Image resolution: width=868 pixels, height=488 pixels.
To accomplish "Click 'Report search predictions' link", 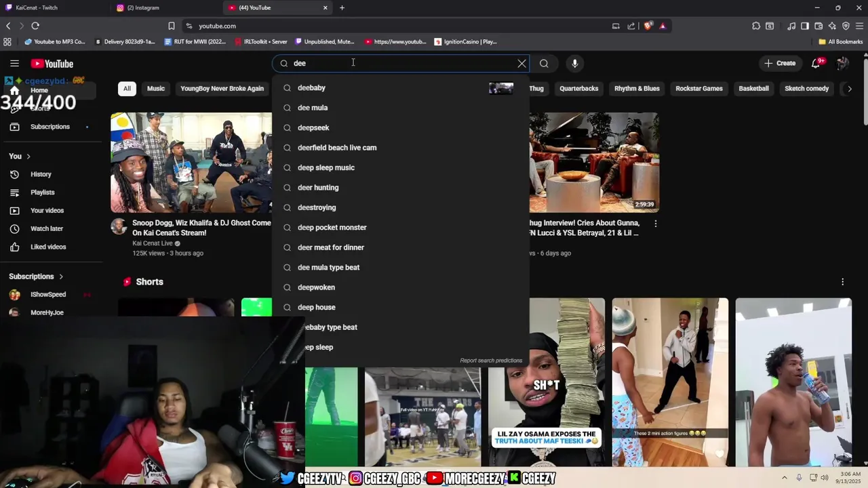I will (x=491, y=361).
